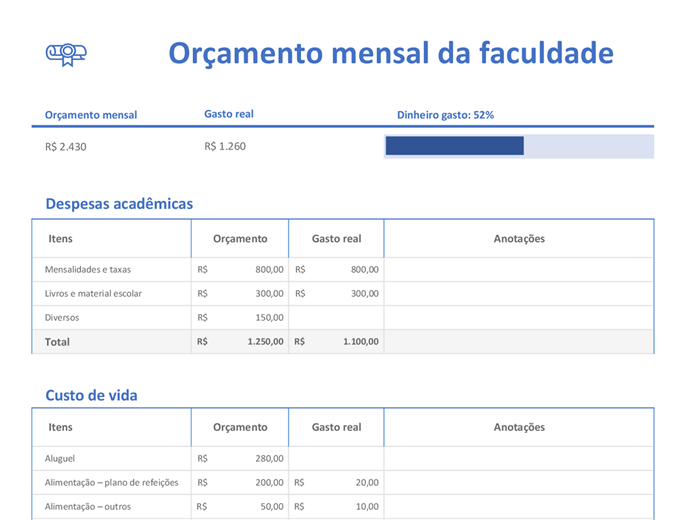675x520 pixels.
Task: Click the dark blue spending progress bar
Action: [x=455, y=146]
